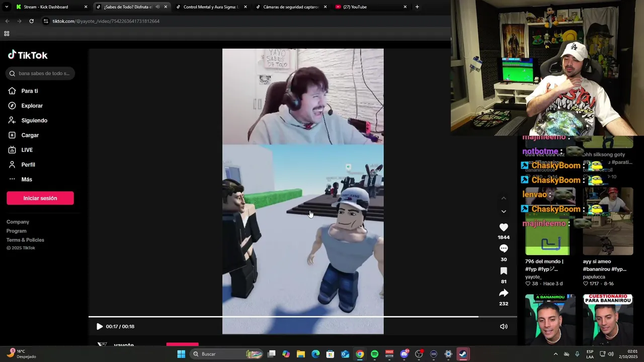Open the Windows Start menu
This screenshot has height=362, width=644.
coord(181,354)
